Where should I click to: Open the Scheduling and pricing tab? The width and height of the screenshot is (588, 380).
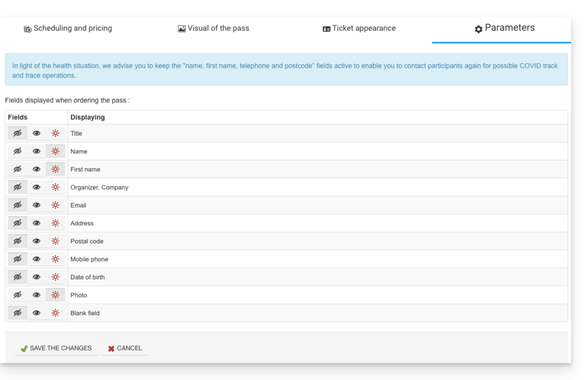click(x=68, y=28)
